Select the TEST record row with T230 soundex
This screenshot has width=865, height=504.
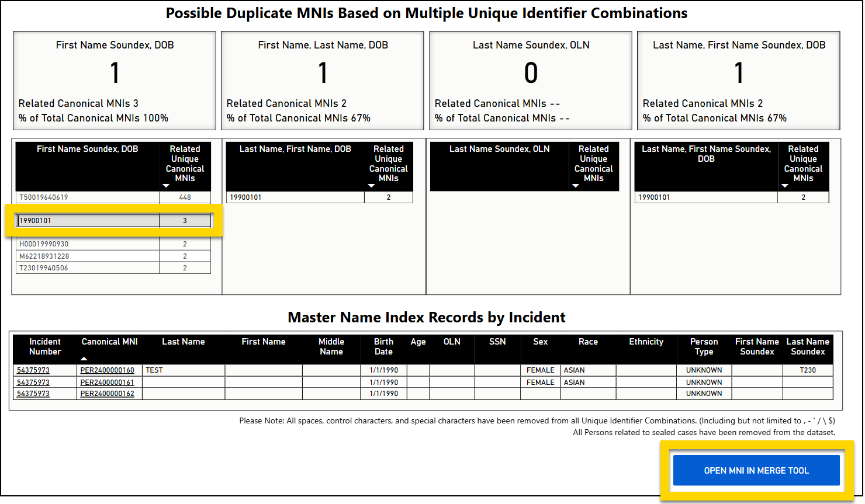click(x=183, y=370)
